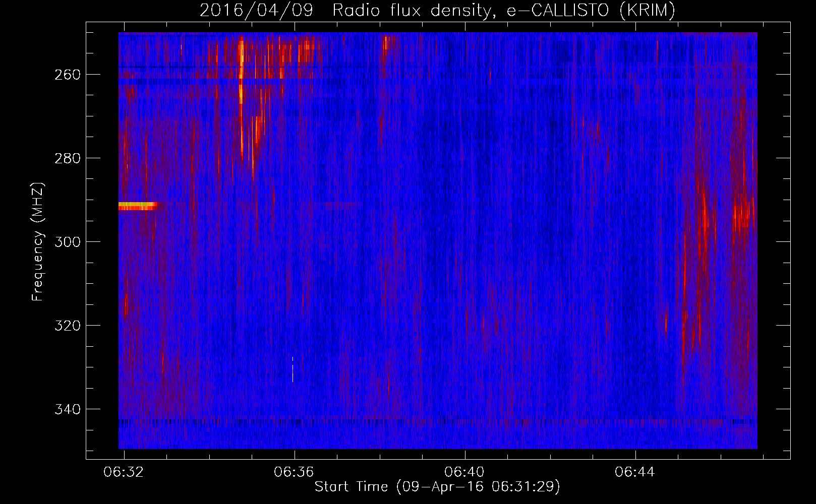The width and height of the screenshot is (816, 504).
Task: Select the 320 frequency tick label
Action: click(x=68, y=326)
